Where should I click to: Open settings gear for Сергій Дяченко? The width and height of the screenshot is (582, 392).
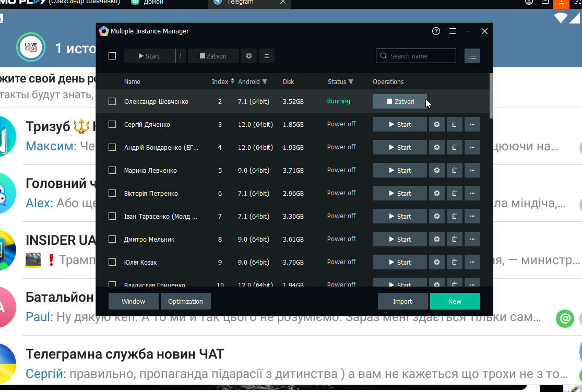437,124
